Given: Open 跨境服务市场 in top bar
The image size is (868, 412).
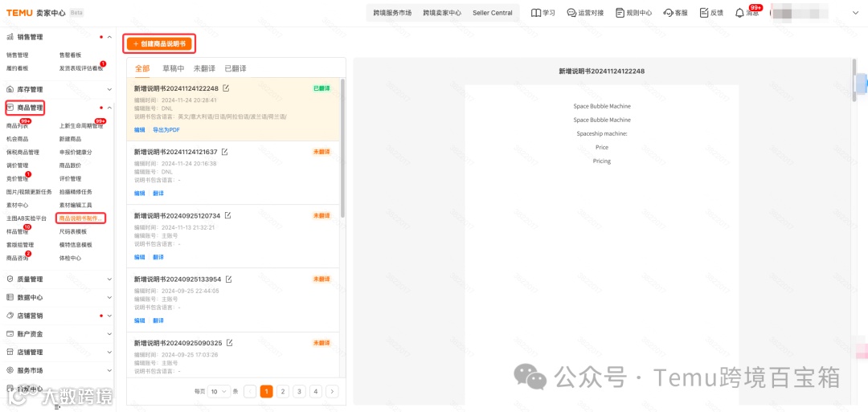Looking at the screenshot, I should coord(392,13).
